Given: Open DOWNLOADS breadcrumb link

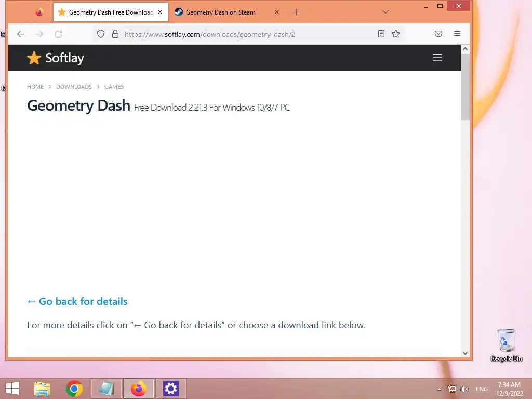Looking at the screenshot, I should 74,87.
